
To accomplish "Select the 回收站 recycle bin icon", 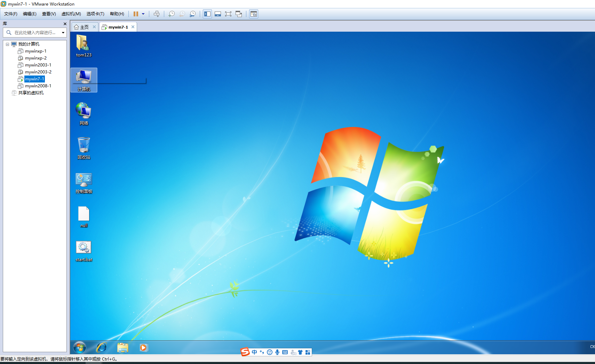I will (x=84, y=148).
